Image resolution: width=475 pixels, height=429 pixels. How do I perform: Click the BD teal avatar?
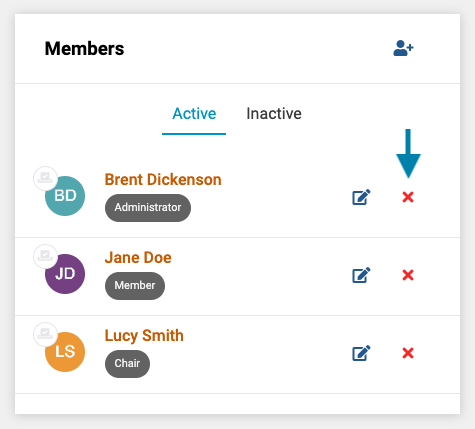coord(65,196)
